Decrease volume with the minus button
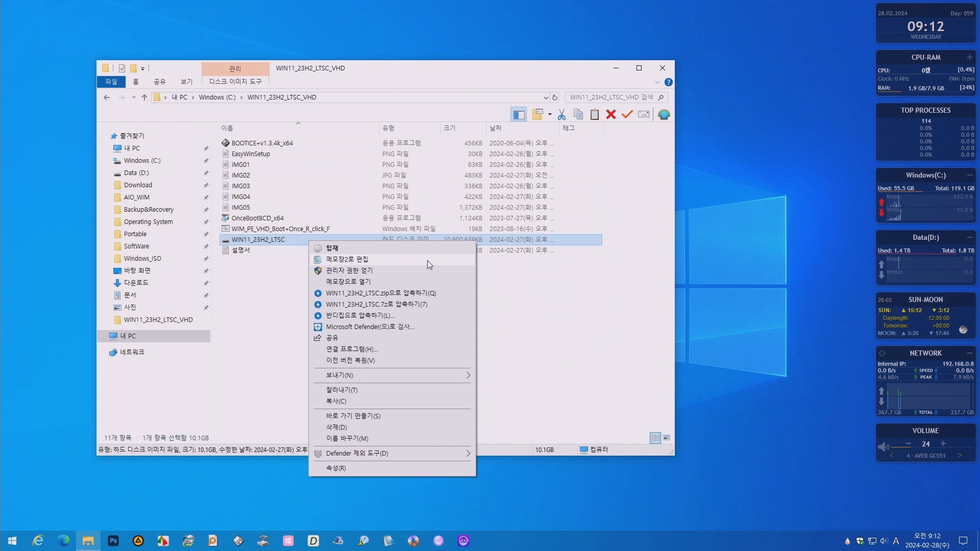 [909, 444]
